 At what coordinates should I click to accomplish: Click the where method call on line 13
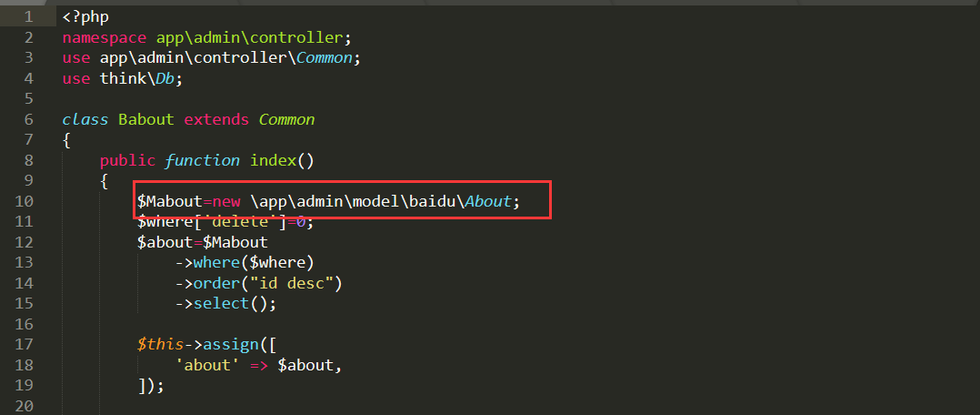(x=217, y=261)
